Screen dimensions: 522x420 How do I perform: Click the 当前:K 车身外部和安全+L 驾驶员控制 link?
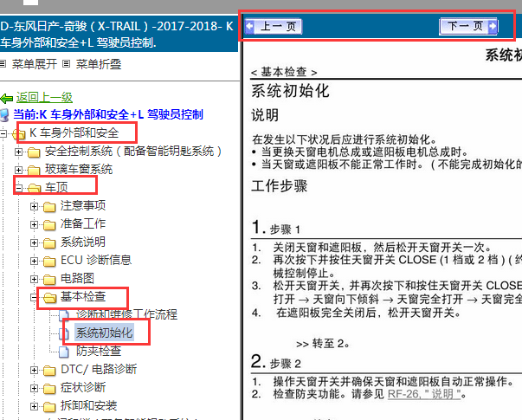[108, 114]
